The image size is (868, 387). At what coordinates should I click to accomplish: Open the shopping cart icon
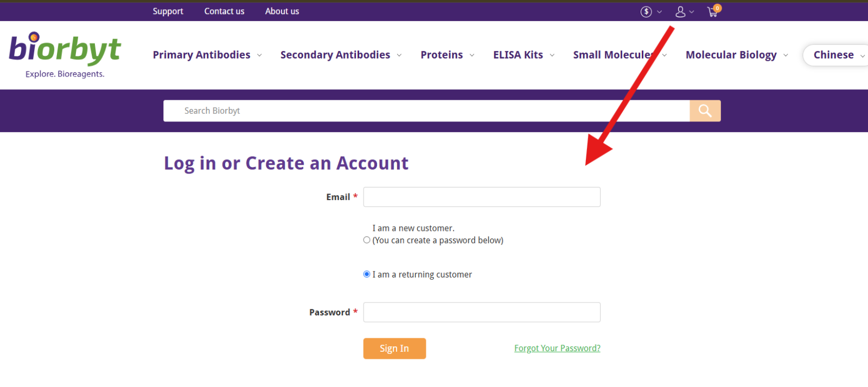click(711, 11)
